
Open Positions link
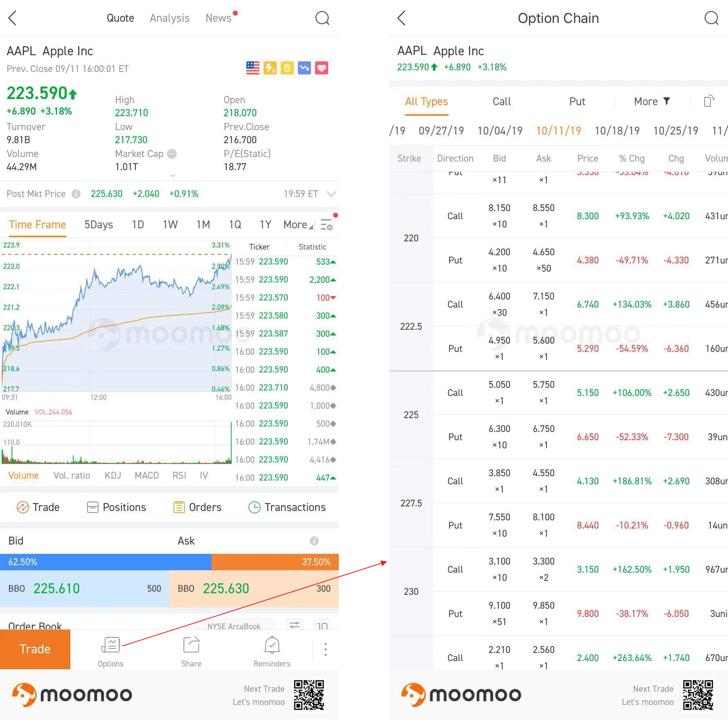[x=117, y=507]
